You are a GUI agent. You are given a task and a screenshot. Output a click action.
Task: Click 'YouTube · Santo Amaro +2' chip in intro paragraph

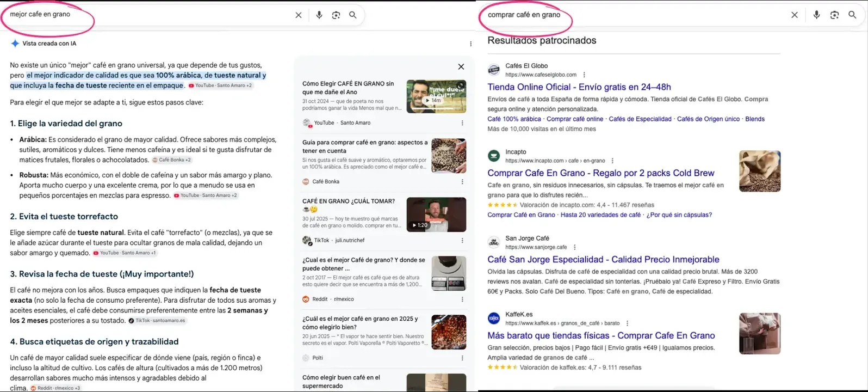tap(220, 85)
